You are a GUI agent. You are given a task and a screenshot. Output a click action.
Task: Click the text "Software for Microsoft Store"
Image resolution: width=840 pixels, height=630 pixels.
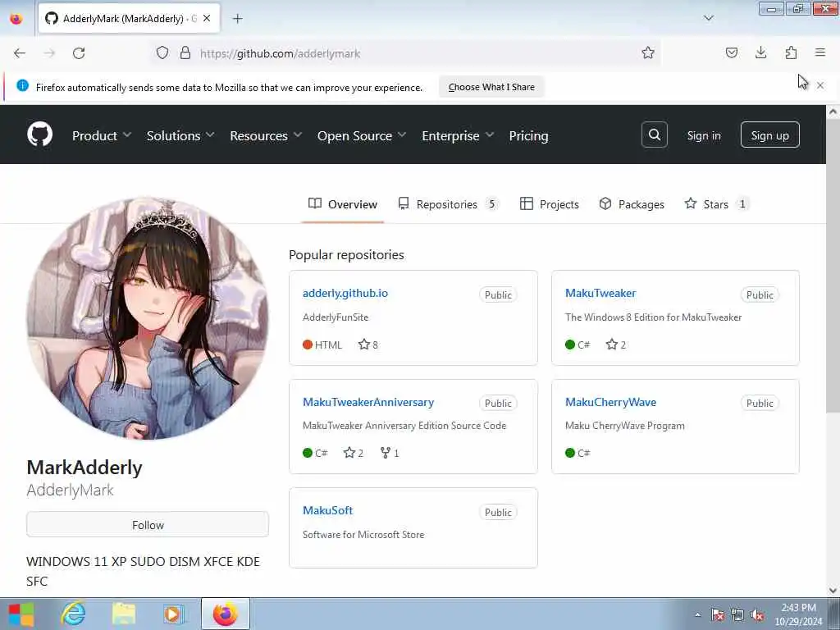click(363, 535)
